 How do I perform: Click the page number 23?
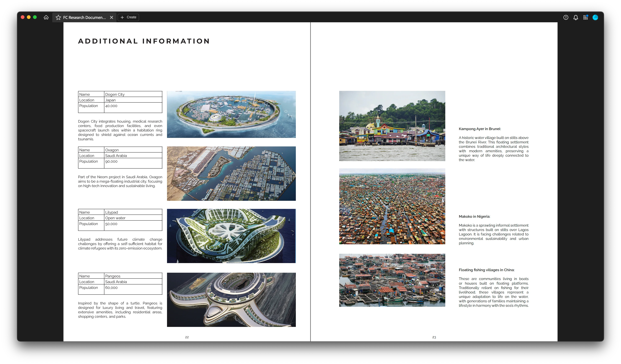(x=434, y=337)
